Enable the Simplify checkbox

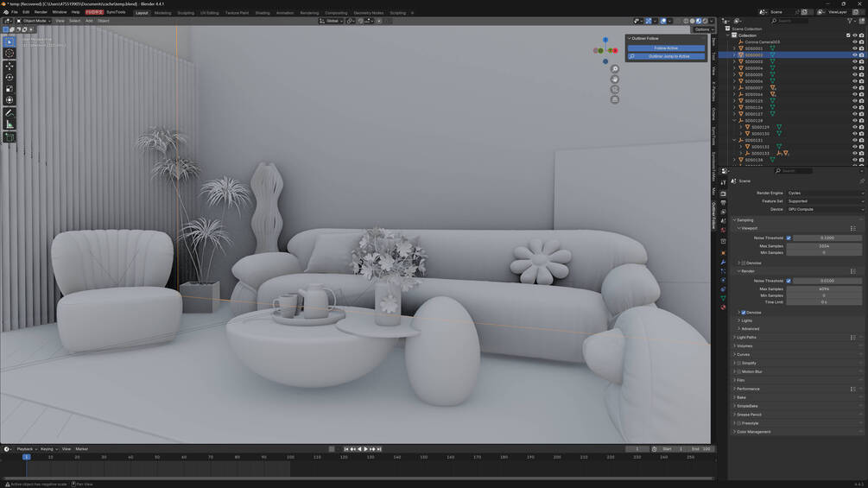pyautogui.click(x=739, y=363)
